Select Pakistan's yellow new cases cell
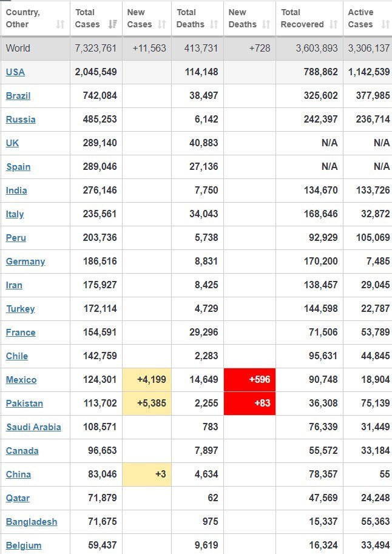The image size is (392, 554). coord(146,404)
